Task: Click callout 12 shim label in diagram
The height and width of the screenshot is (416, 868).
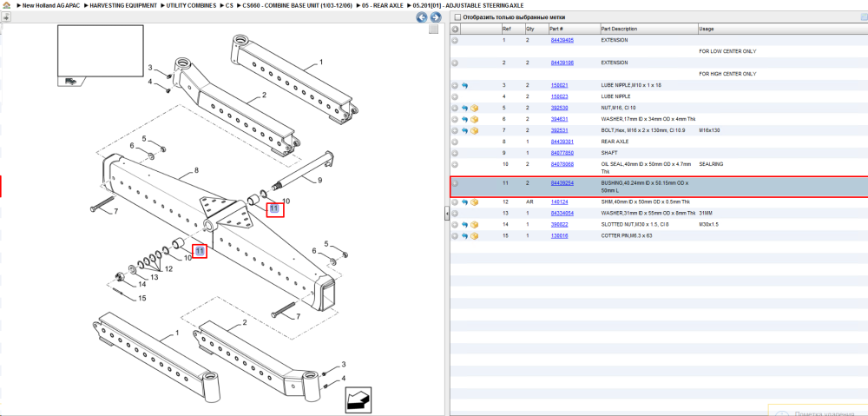Action: point(168,268)
